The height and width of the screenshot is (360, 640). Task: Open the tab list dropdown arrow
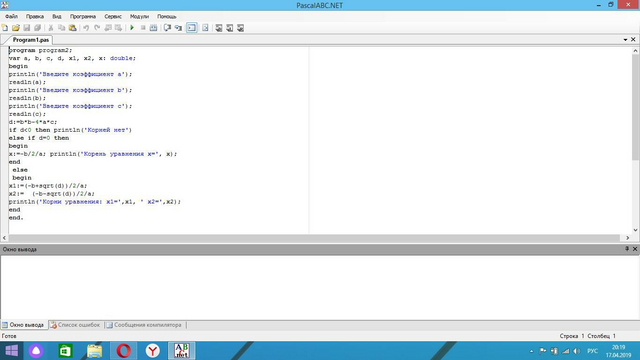click(625, 40)
